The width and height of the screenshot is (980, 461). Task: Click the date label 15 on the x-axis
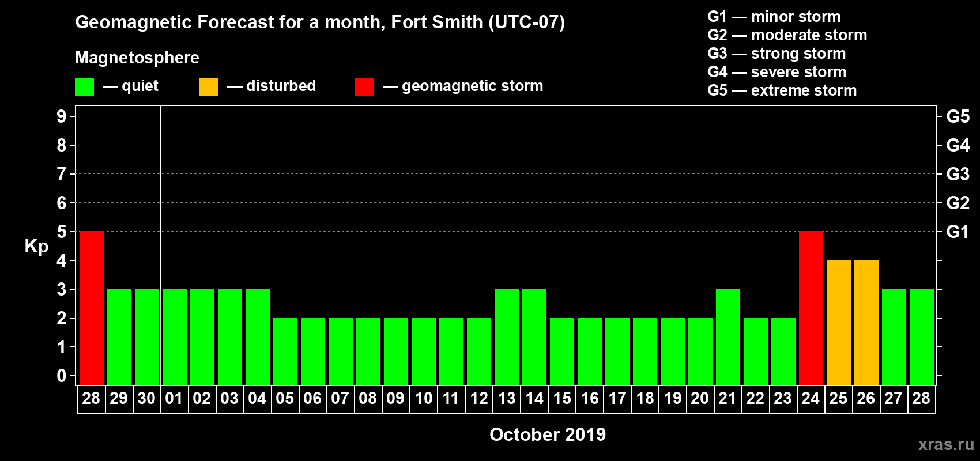(x=562, y=398)
